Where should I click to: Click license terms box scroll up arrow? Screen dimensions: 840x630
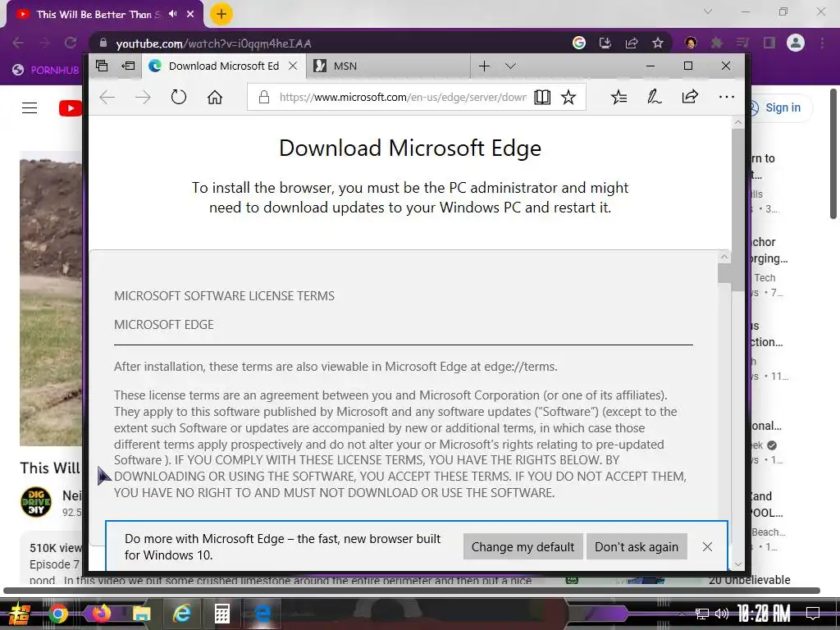(724, 257)
